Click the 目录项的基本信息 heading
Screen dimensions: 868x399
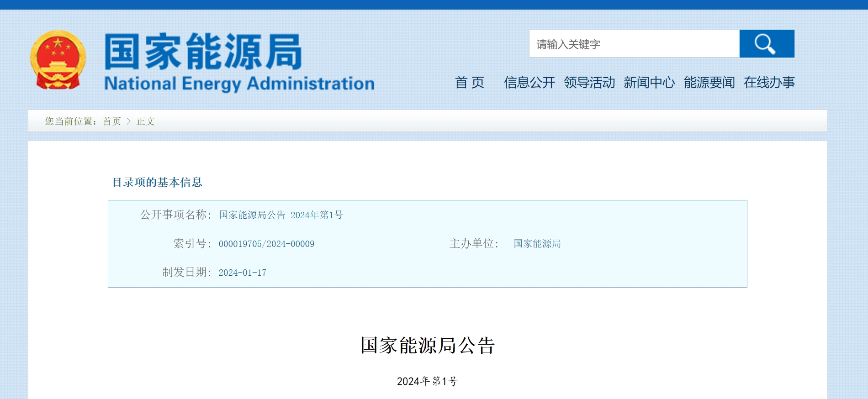tap(157, 183)
